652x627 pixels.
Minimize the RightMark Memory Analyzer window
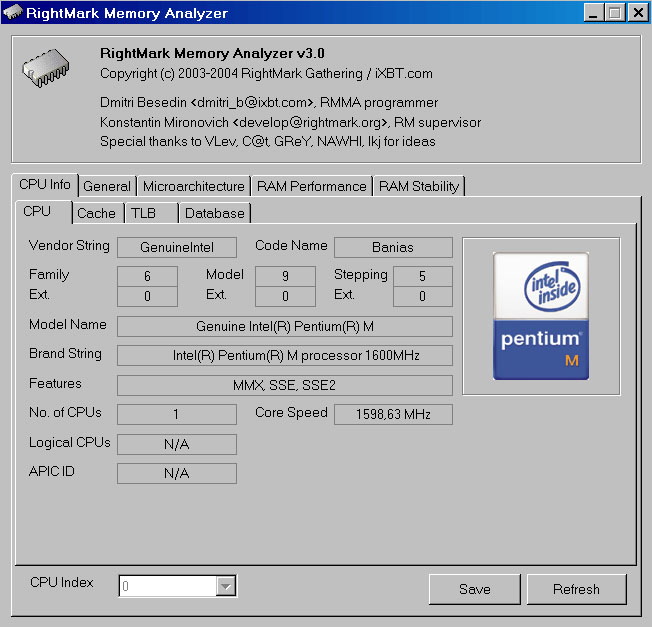click(x=594, y=12)
